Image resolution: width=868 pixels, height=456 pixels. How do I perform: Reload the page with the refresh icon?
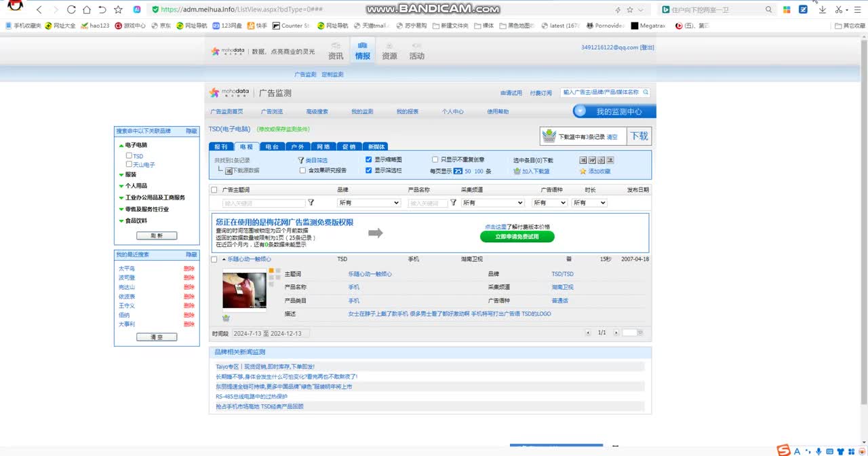click(72, 9)
